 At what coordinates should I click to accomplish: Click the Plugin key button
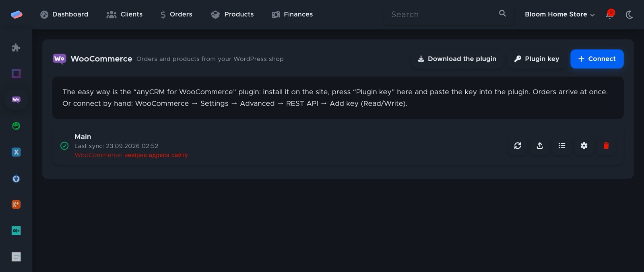click(x=537, y=59)
